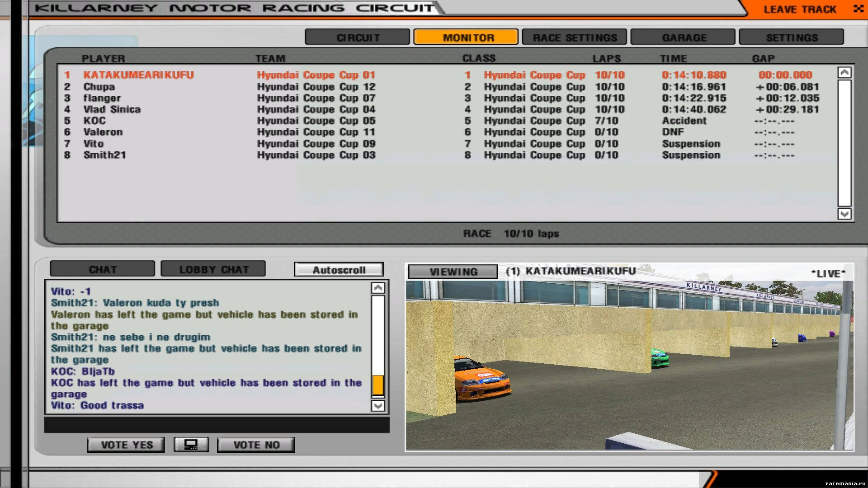Switch to the Chat tab
This screenshot has height=488, width=868.
click(103, 269)
